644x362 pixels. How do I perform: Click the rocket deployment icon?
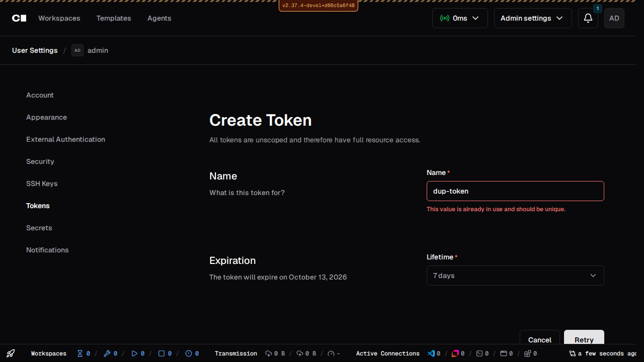[x=11, y=353]
